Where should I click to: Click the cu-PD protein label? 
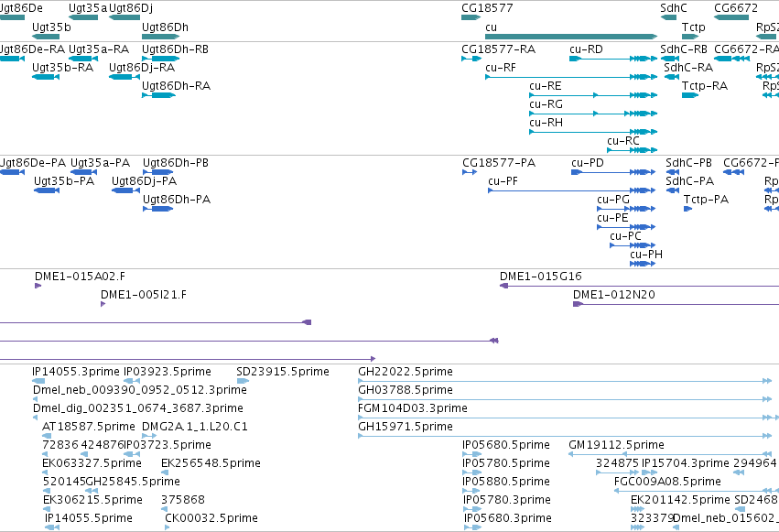click(588, 163)
